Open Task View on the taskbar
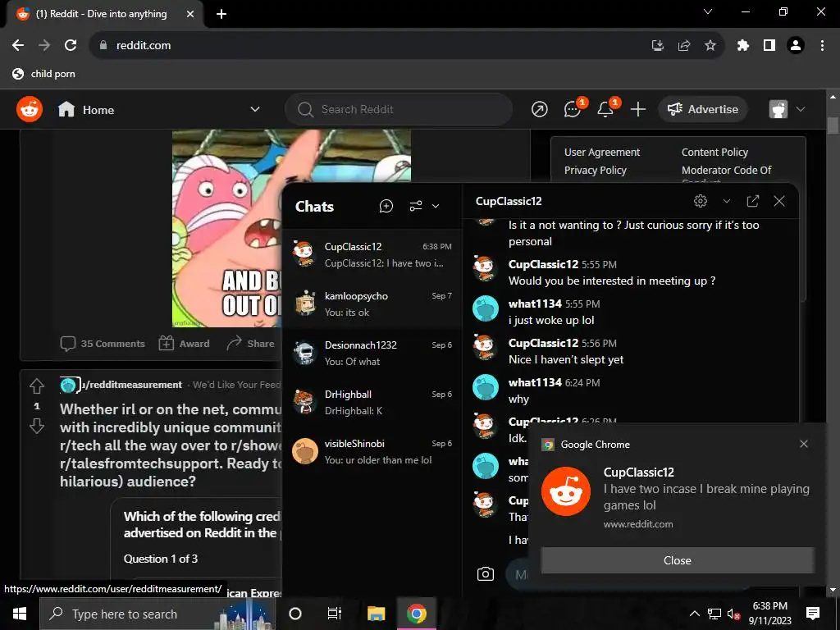Image resolution: width=840 pixels, height=630 pixels. coord(335,614)
